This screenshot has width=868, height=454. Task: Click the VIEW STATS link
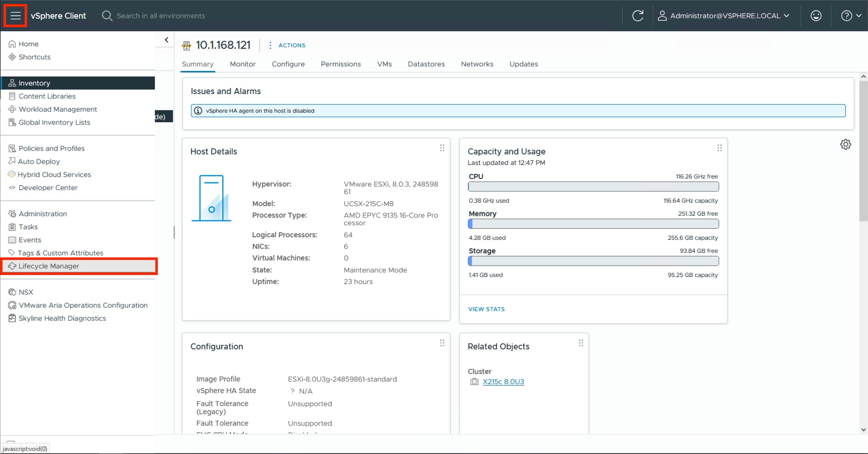pos(486,309)
